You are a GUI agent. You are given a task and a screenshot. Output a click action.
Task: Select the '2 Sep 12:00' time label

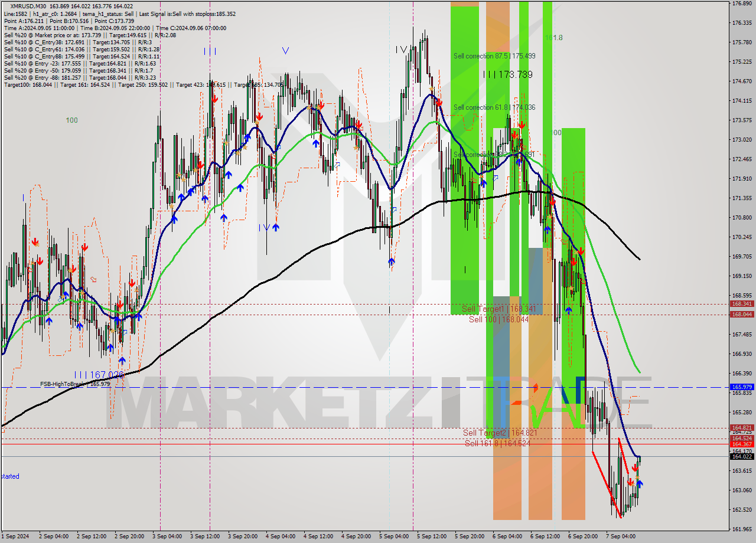92,537
